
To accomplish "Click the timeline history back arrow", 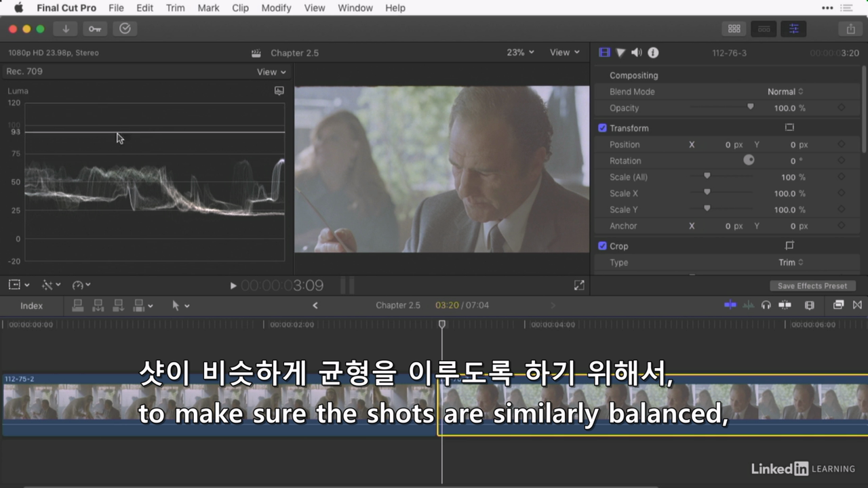I will point(315,306).
